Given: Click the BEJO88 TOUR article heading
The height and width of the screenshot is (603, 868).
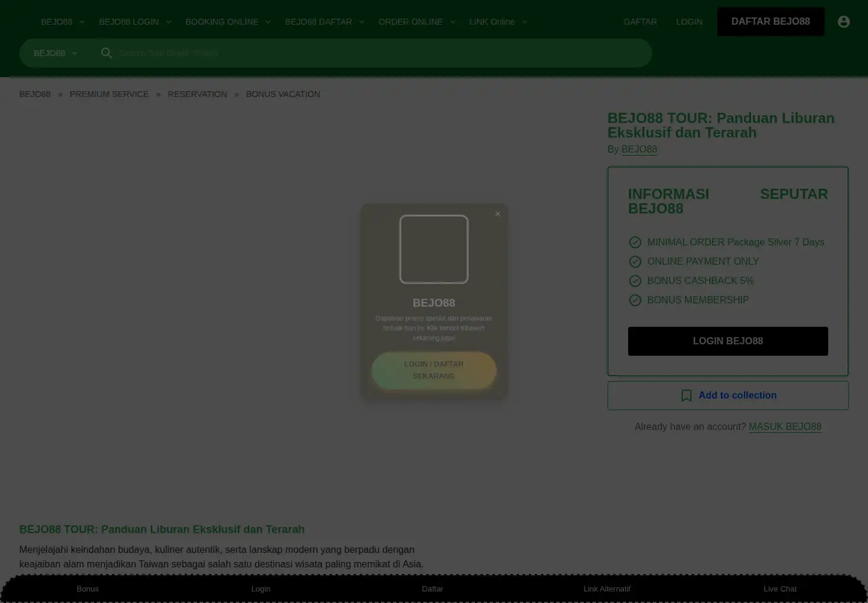Looking at the screenshot, I should [162, 529].
